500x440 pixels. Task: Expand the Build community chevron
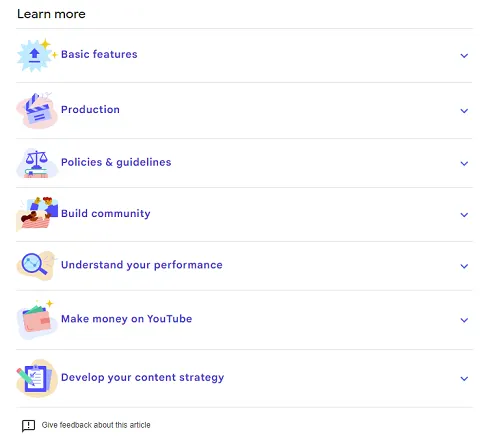464,215
